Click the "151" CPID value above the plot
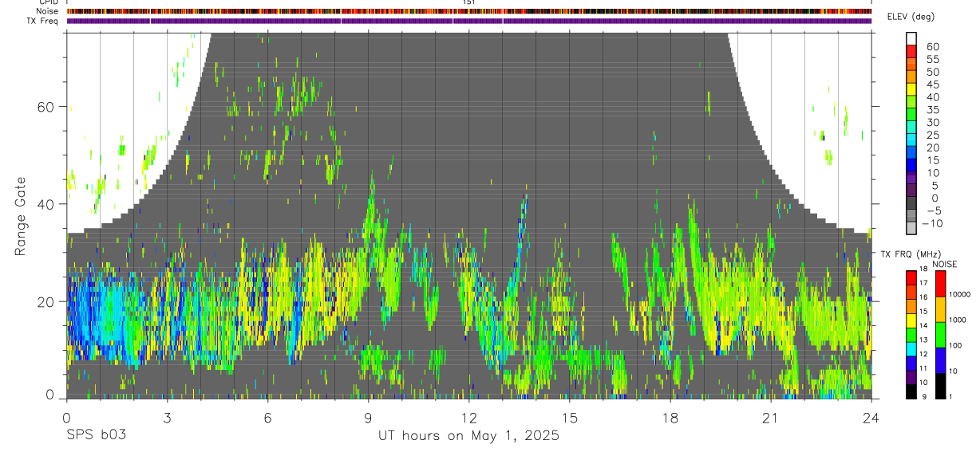This screenshot has height=452, width=980. pyautogui.click(x=469, y=2)
